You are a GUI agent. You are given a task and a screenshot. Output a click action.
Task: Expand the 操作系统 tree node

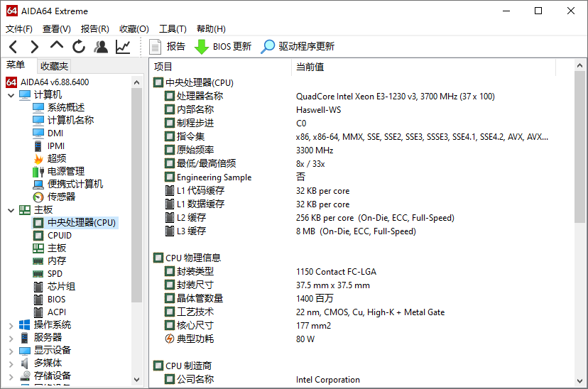pos(11,325)
